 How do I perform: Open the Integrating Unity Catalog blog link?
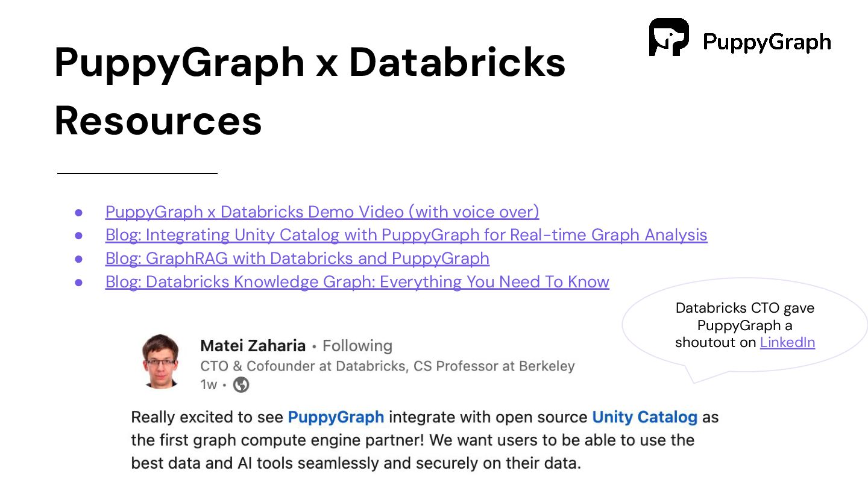(x=406, y=235)
